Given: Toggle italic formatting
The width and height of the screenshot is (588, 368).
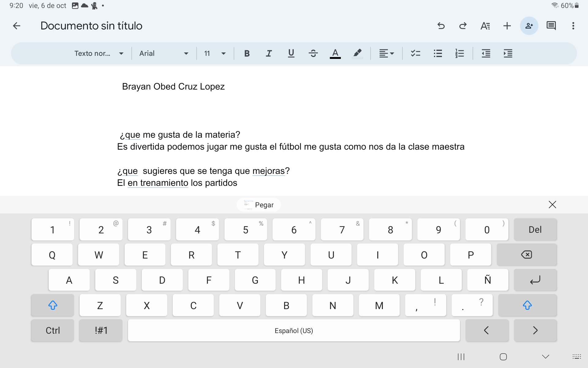Looking at the screenshot, I should [269, 53].
